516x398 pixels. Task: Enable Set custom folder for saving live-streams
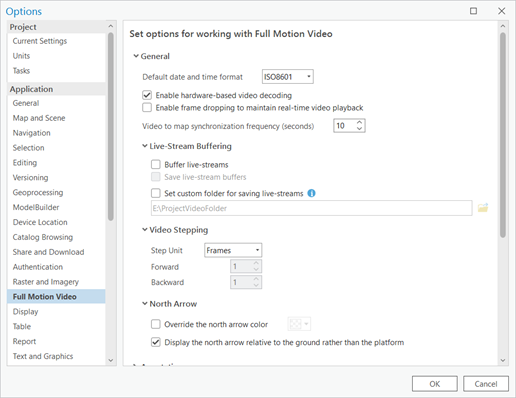coord(156,193)
